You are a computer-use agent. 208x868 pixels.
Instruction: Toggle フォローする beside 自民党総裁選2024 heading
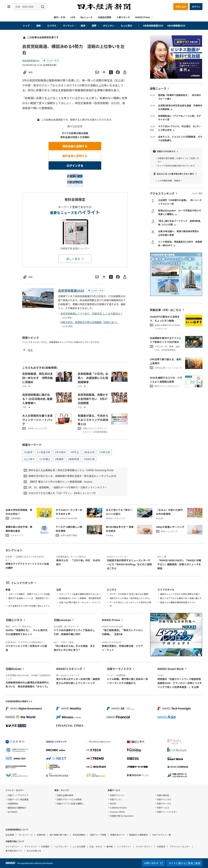96,290
